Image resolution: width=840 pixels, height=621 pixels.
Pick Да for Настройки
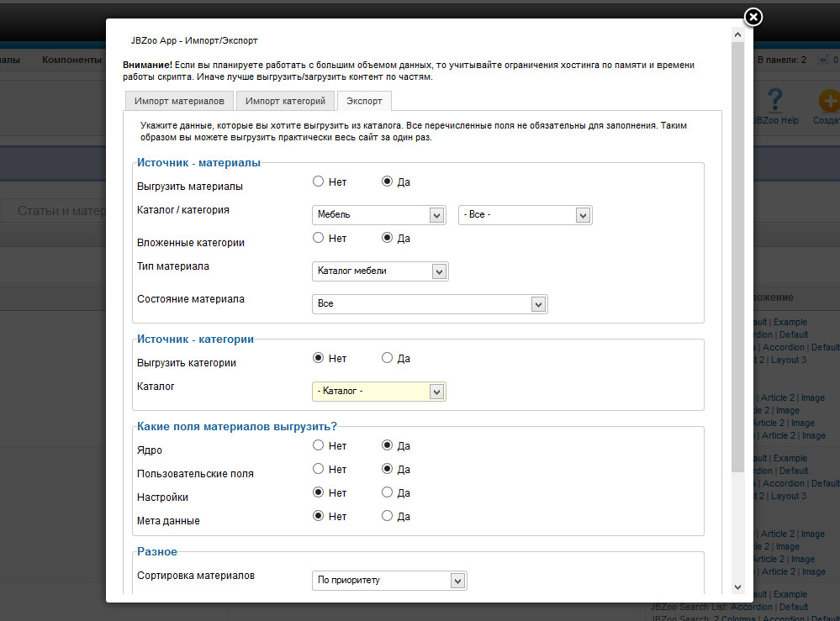(387, 492)
